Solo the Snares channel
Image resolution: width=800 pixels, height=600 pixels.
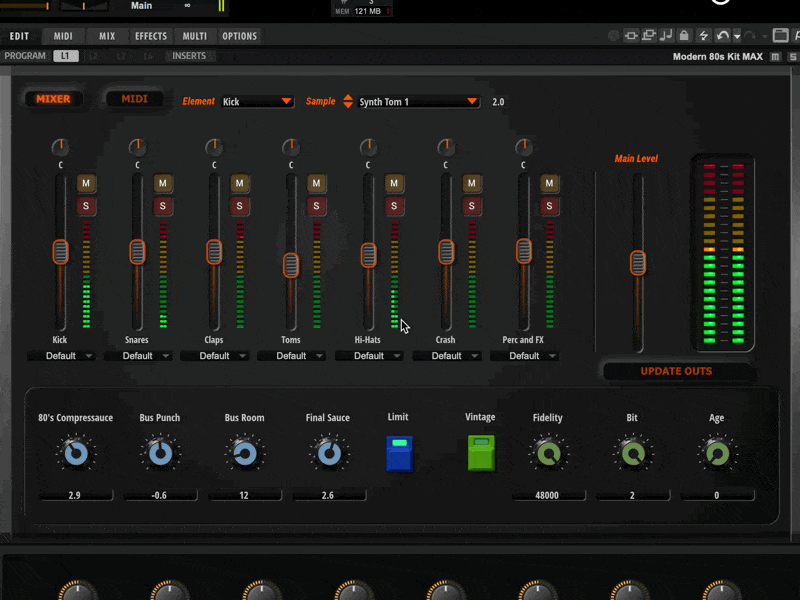point(163,206)
